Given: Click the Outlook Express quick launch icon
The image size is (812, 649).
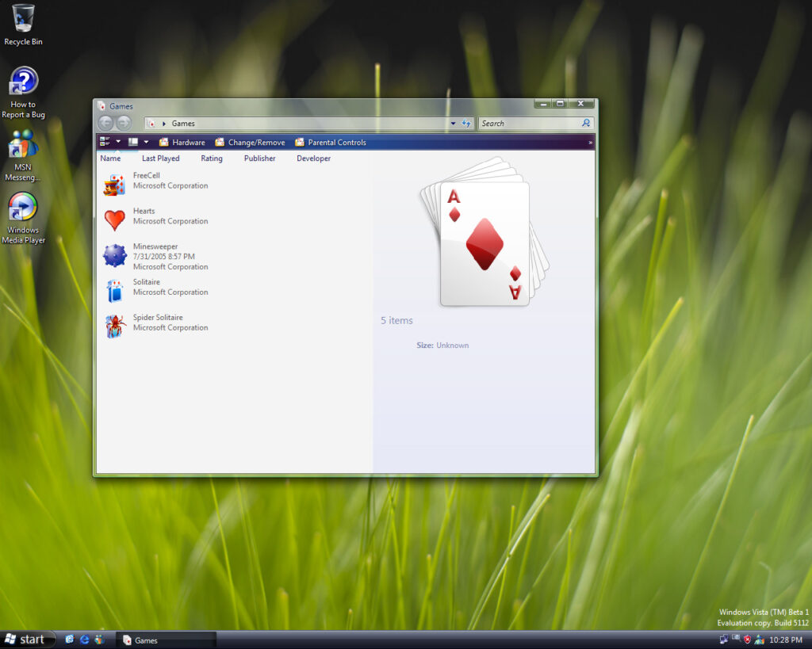Looking at the screenshot, I should (70, 639).
